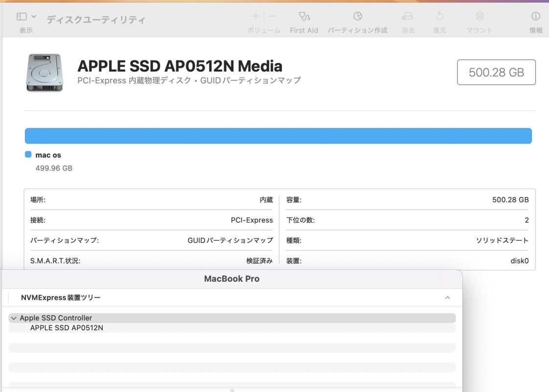Select the APPLE SSD AP0512N tree row
The width and height of the screenshot is (549, 392).
pyautogui.click(x=232, y=327)
